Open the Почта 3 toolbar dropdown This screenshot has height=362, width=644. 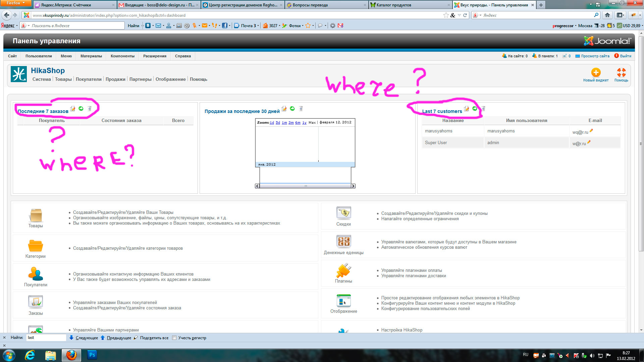point(258,26)
